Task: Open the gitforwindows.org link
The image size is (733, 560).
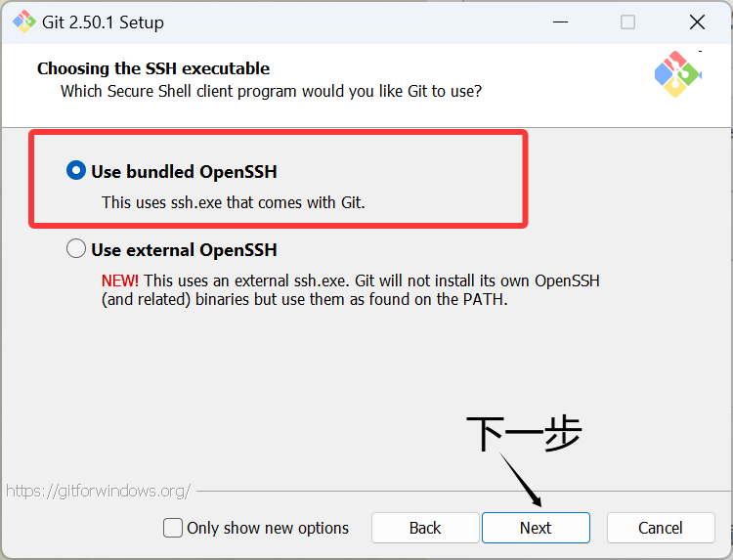Action: click(x=98, y=491)
